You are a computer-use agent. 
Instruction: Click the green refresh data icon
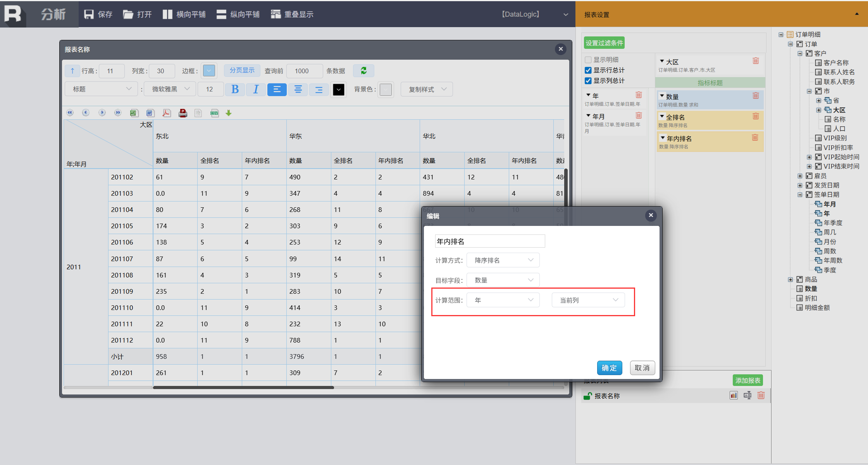pyautogui.click(x=363, y=71)
